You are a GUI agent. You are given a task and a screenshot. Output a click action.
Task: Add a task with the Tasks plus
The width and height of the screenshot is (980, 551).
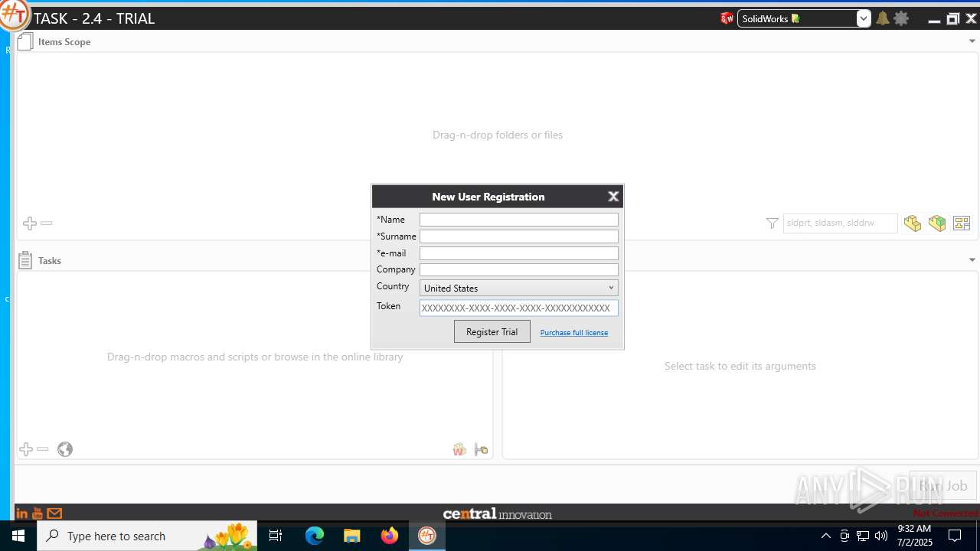coord(26,449)
